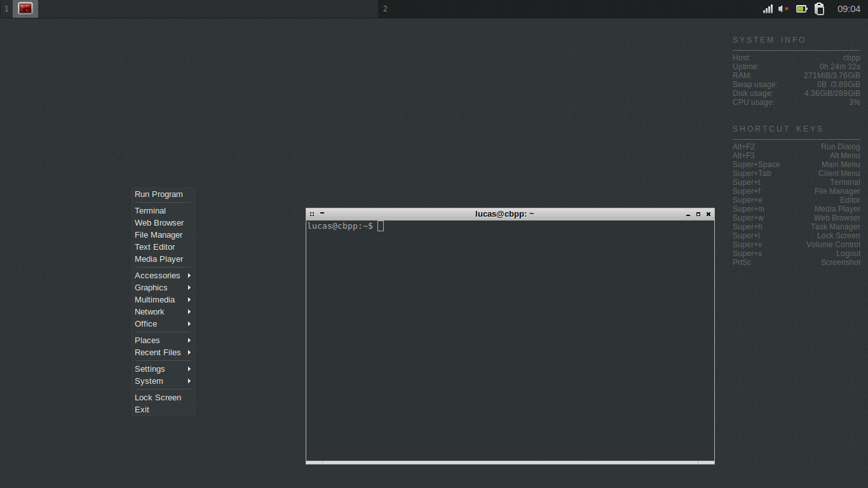Select Run Program

click(159, 194)
